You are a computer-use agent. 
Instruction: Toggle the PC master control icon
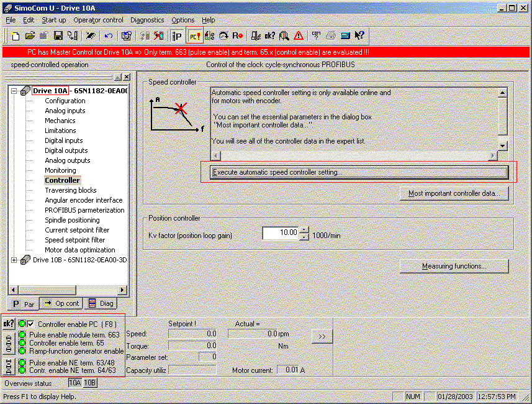[195, 35]
